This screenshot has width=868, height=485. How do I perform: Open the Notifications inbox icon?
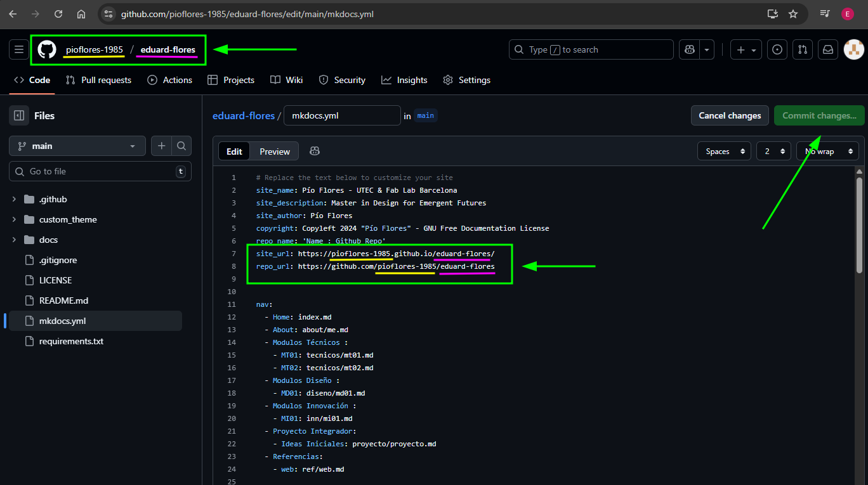[x=828, y=49]
